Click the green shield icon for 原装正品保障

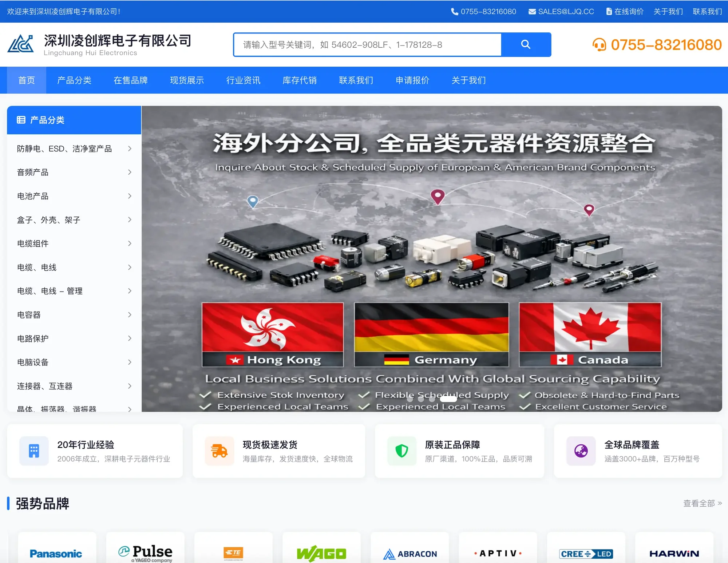(x=402, y=451)
